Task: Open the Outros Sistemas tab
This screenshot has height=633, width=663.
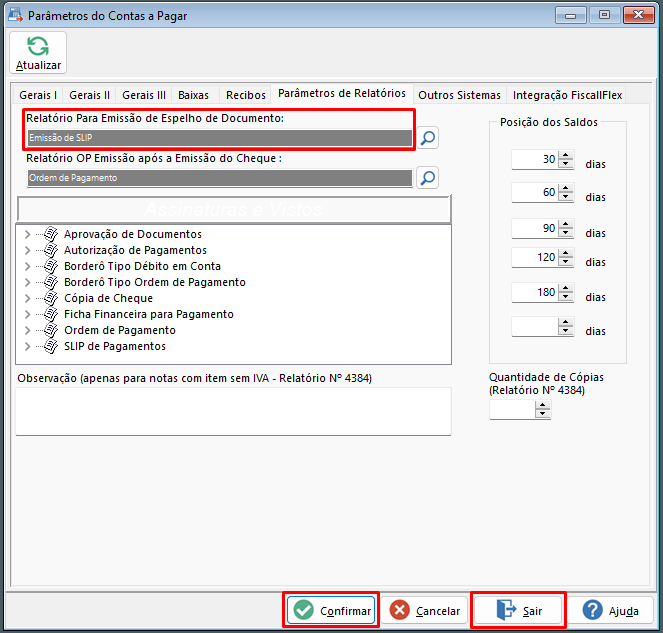Action: tap(459, 95)
